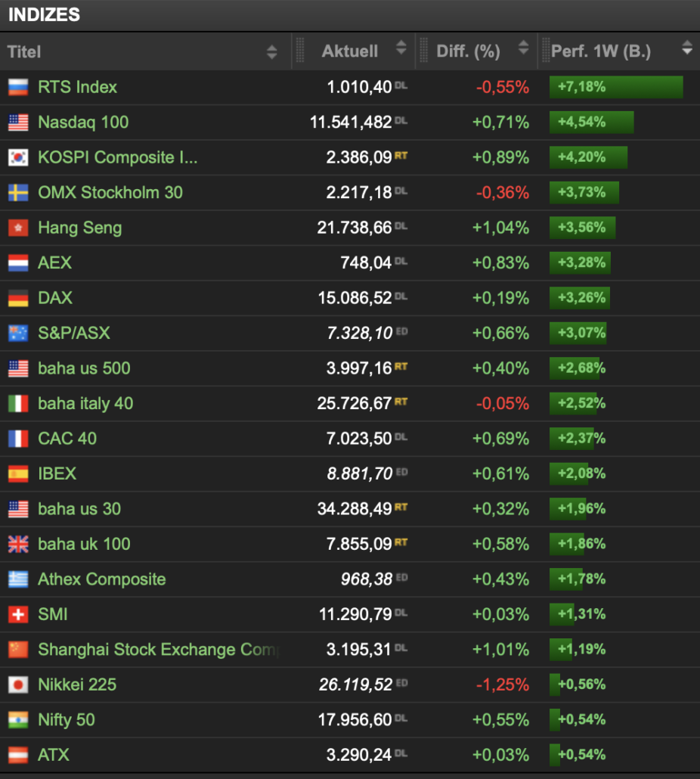This screenshot has height=779, width=700.
Task: Open the baha us 30 link
Action: point(79,509)
